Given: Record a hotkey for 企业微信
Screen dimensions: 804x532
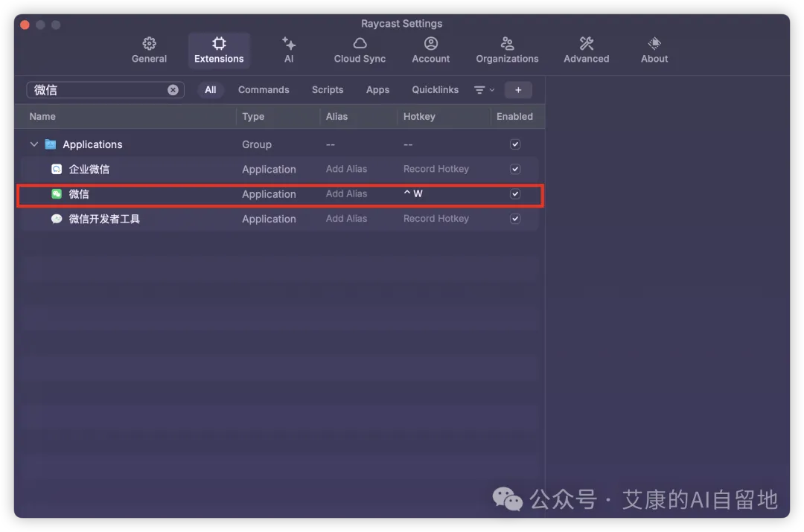Looking at the screenshot, I should (x=435, y=169).
